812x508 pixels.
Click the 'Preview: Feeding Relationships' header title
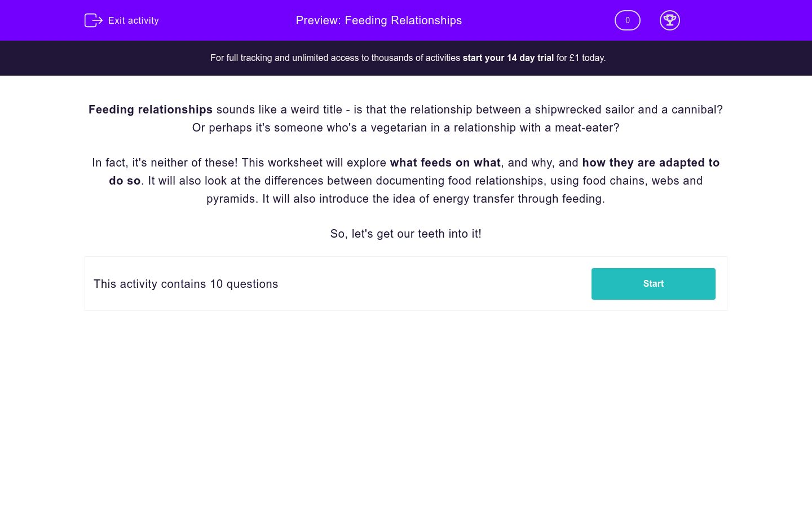coord(378,20)
